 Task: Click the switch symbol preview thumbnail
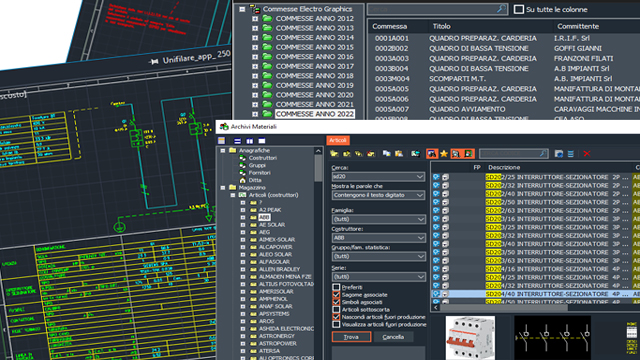click(552, 338)
